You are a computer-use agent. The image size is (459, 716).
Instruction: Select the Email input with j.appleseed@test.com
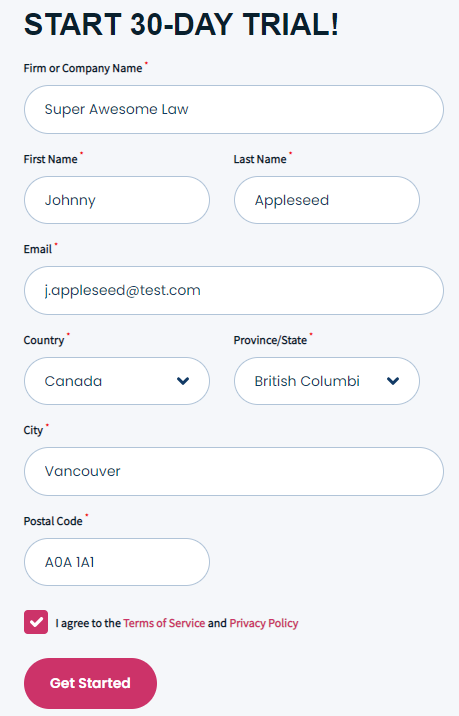click(234, 290)
